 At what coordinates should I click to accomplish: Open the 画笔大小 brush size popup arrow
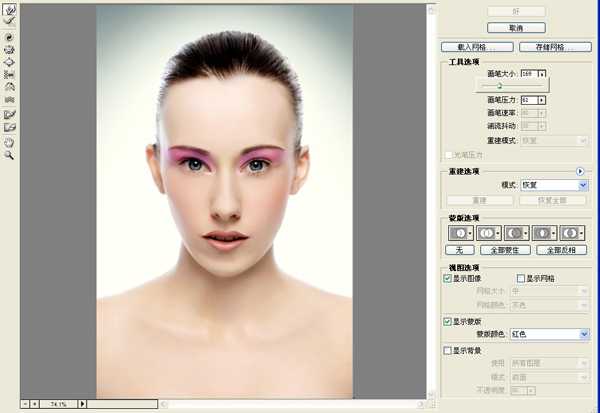click(x=542, y=74)
